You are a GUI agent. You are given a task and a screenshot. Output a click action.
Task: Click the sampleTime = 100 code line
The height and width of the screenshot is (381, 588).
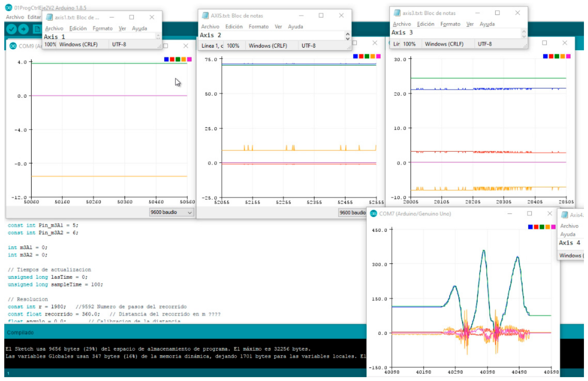pyautogui.click(x=55, y=285)
